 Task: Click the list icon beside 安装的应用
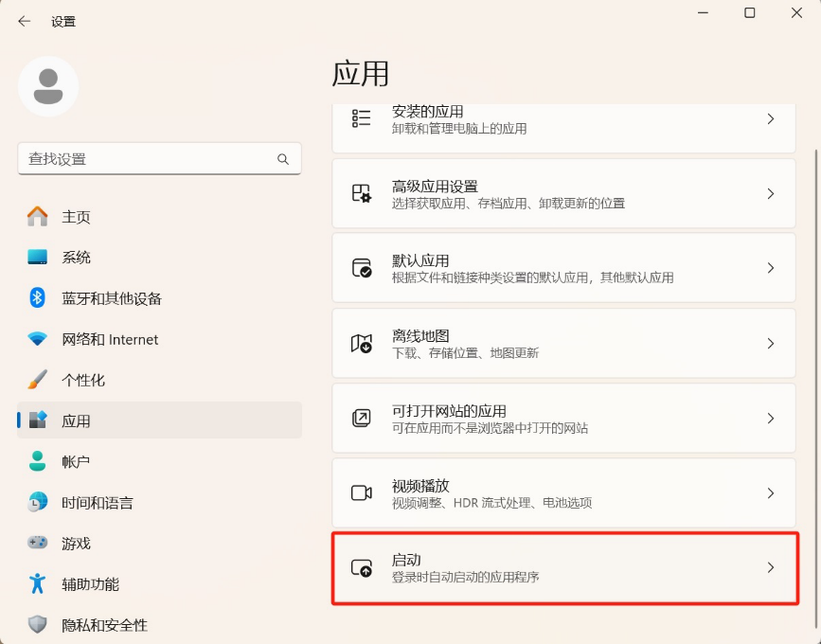(360, 119)
